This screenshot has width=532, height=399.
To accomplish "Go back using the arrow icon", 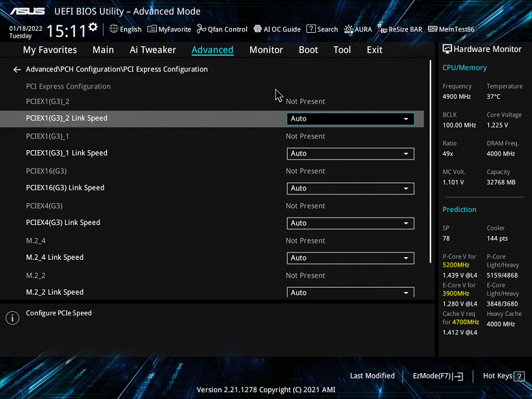I will [17, 70].
